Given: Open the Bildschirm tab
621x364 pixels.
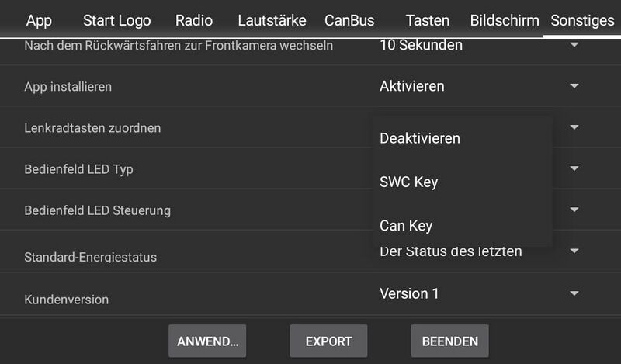Looking at the screenshot, I should (505, 20).
